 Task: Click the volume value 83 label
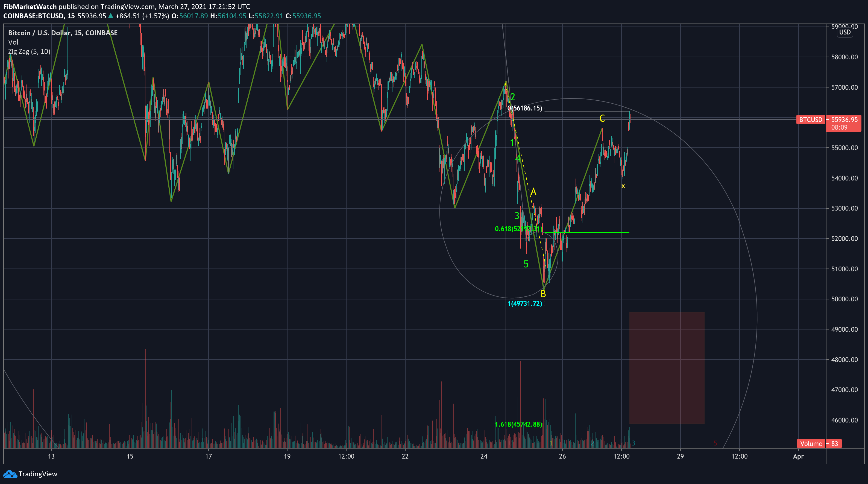(x=835, y=444)
